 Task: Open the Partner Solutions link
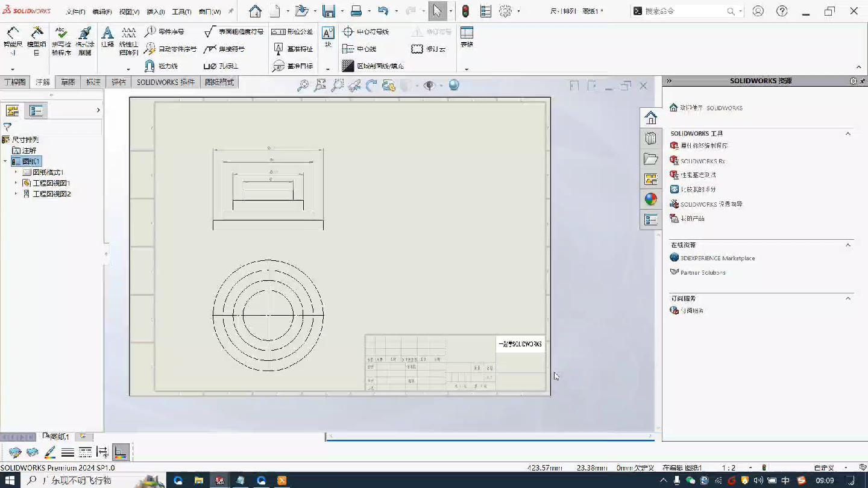tap(702, 272)
